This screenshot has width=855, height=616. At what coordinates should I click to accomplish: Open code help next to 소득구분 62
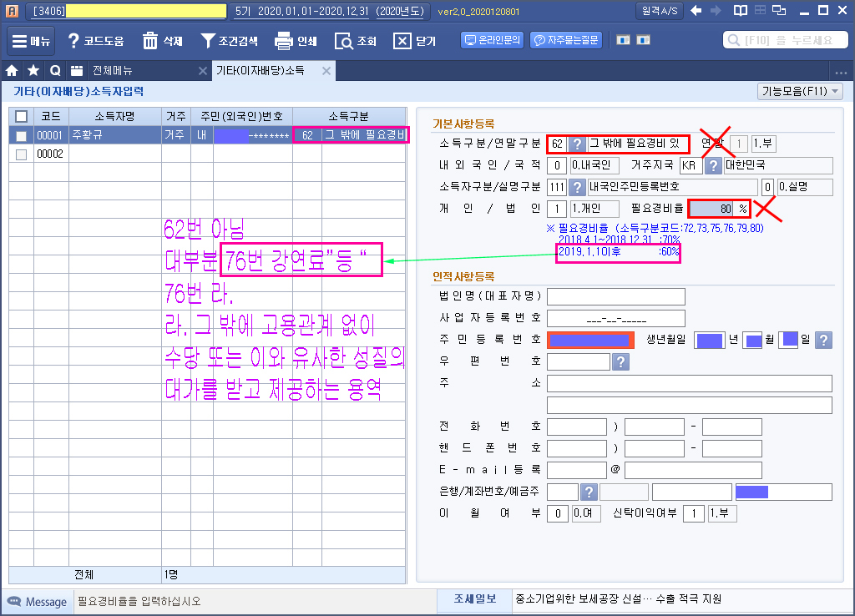577,144
